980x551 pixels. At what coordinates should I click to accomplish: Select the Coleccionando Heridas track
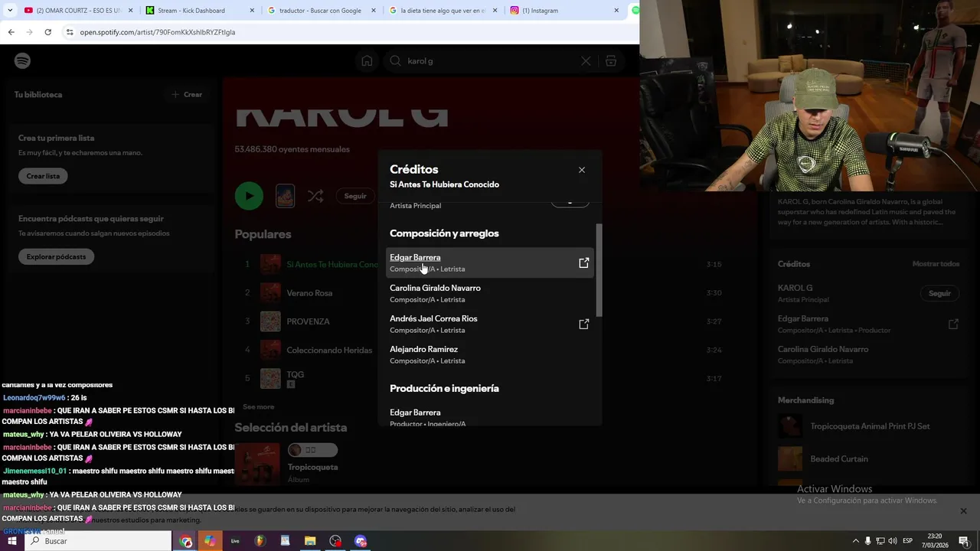[329, 350]
